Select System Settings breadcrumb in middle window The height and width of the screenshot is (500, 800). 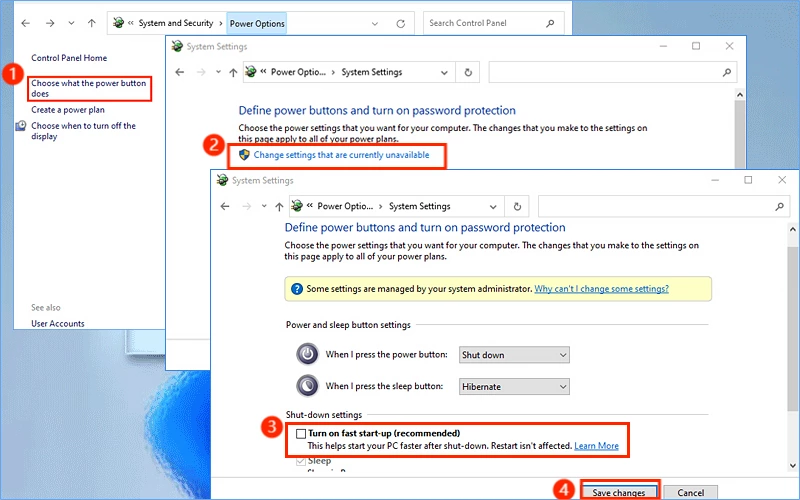coord(371,72)
